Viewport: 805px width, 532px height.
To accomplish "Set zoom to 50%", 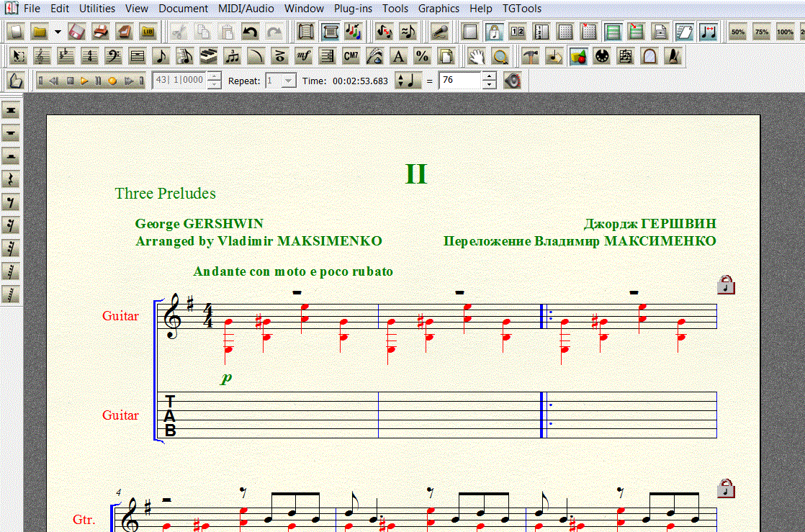I will pyautogui.click(x=738, y=32).
